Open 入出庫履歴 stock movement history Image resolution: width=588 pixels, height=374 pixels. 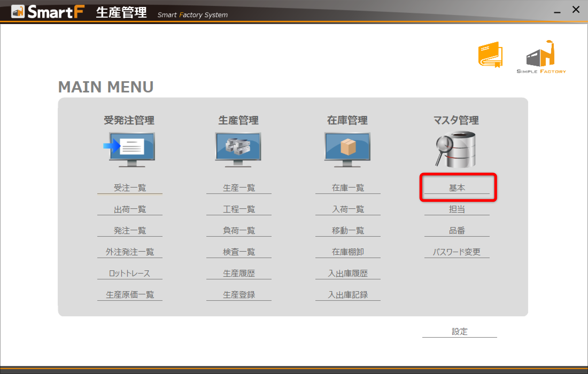coord(348,273)
